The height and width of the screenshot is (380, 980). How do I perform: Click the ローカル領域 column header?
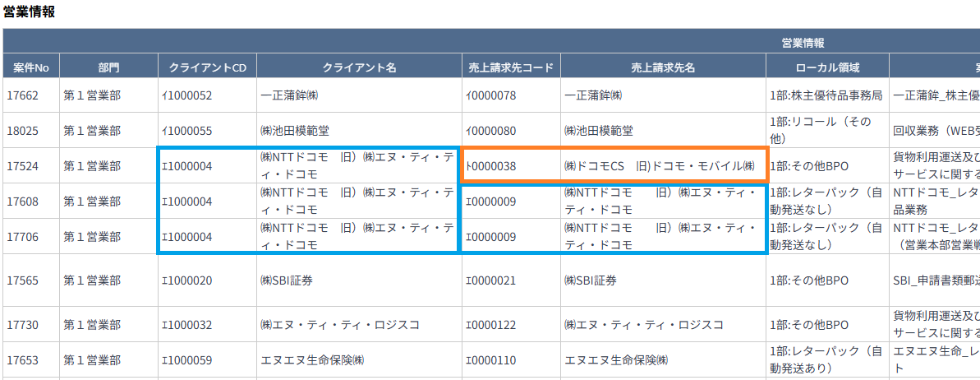pyautogui.click(x=827, y=67)
